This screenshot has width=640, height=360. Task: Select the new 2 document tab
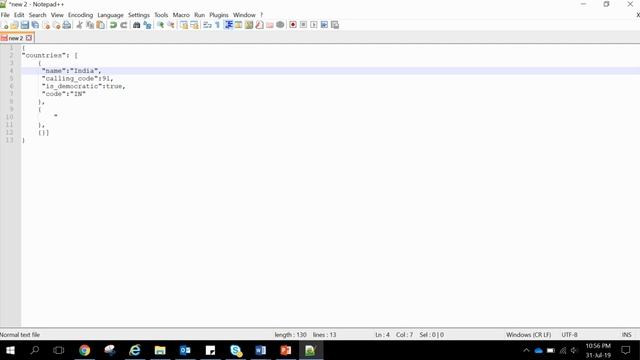pyautogui.click(x=16, y=38)
